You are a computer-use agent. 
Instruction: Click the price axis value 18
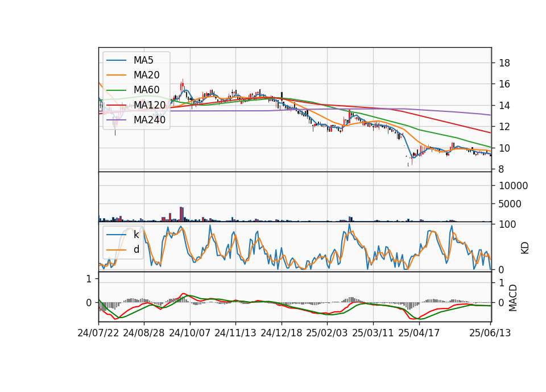tap(504, 63)
